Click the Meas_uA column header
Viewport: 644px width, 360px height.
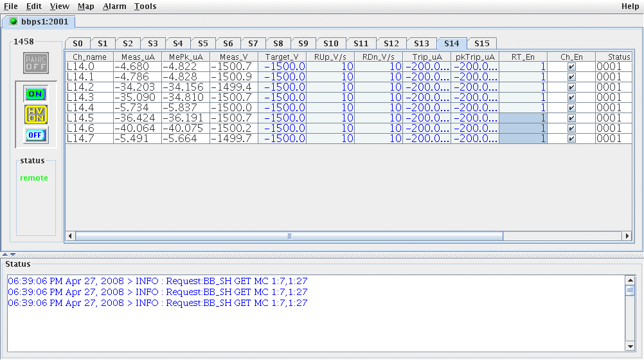pyautogui.click(x=138, y=57)
